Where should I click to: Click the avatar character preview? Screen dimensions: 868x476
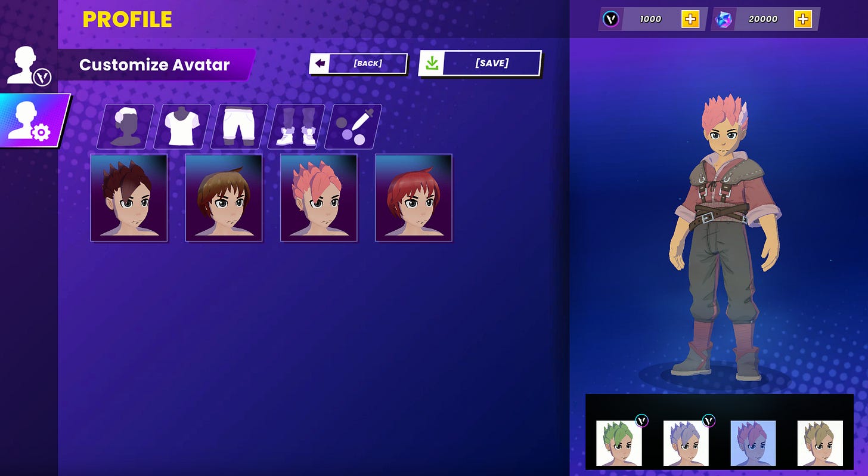724,237
